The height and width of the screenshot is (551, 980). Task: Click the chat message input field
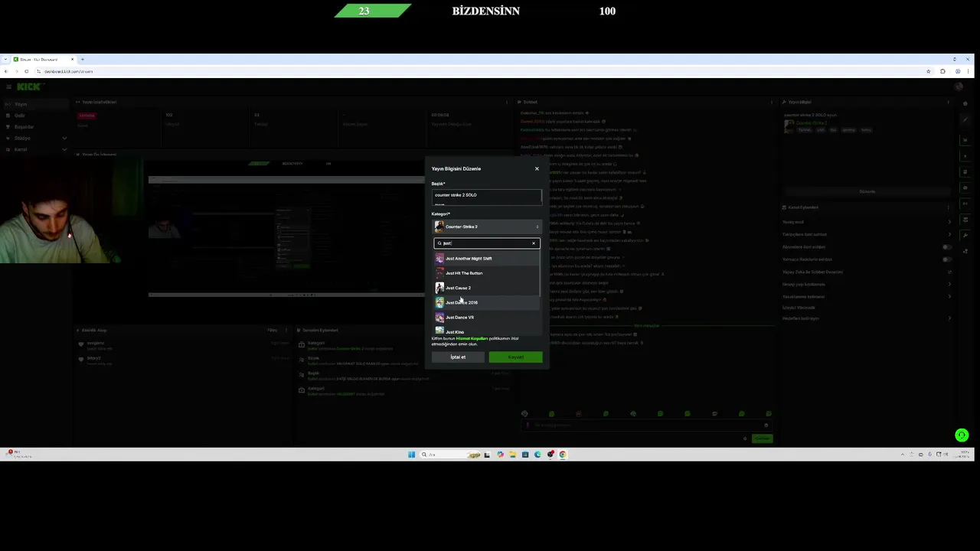pyautogui.click(x=647, y=425)
